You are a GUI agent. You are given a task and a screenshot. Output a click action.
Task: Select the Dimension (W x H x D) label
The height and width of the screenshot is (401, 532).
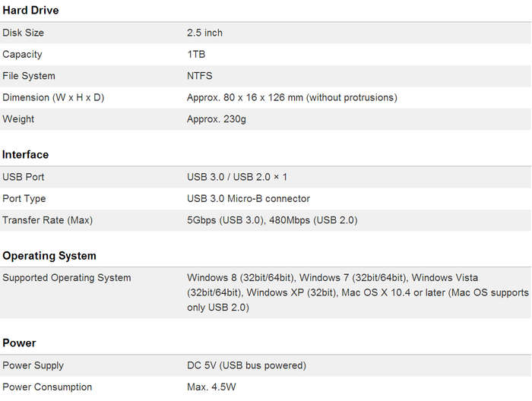click(53, 98)
